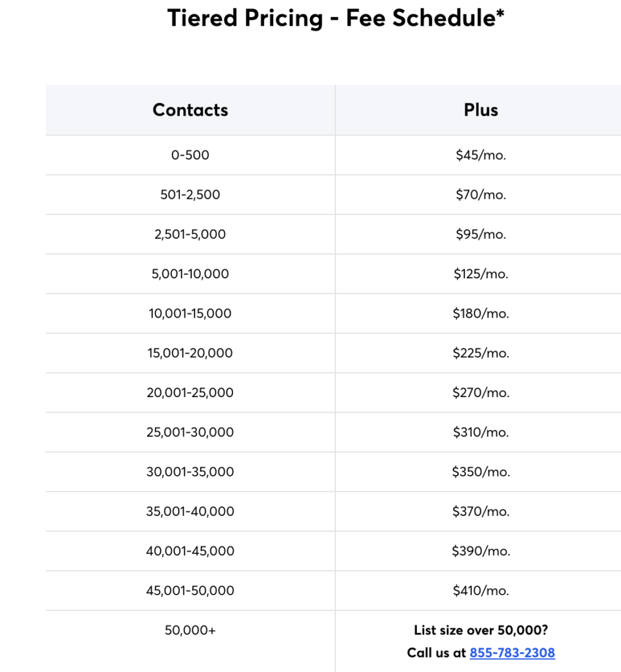Click the $95/mo. price
Viewport: 621px width, 672px height.
pyautogui.click(x=481, y=234)
